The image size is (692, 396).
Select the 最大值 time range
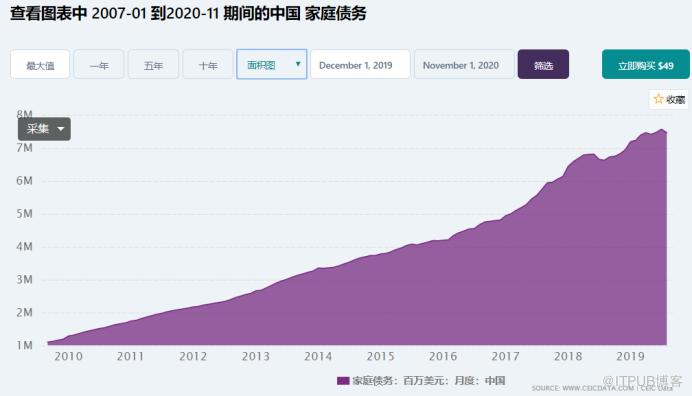40,64
